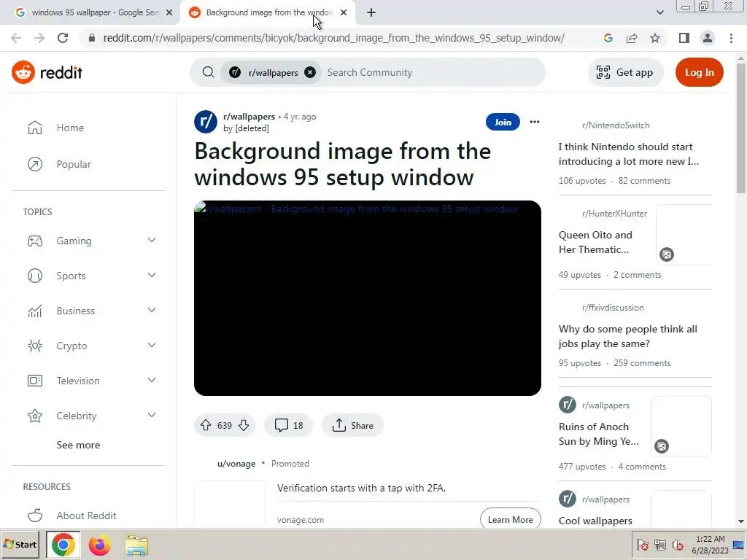The image size is (747, 560).
Task: Open File Explorer from the taskbar
Action: click(x=136, y=545)
